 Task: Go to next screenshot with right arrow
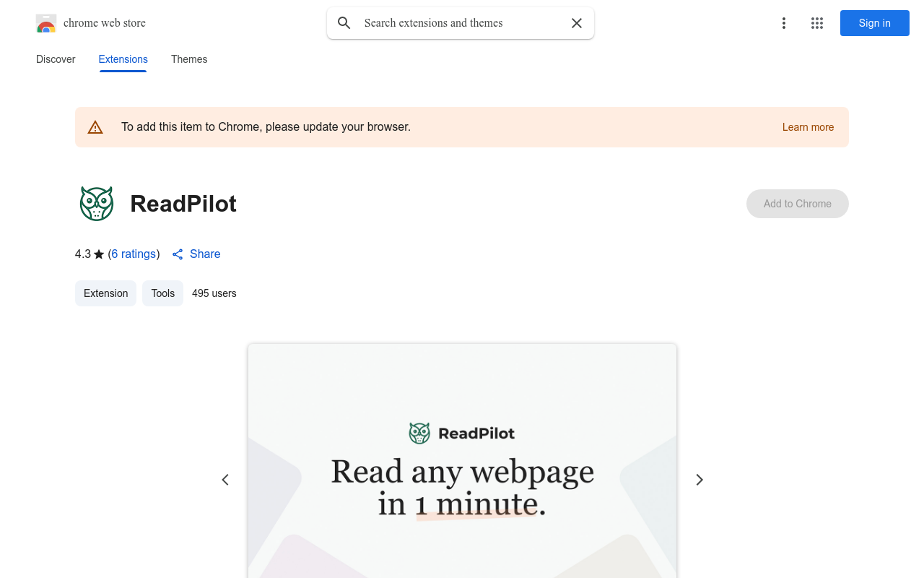(699, 480)
